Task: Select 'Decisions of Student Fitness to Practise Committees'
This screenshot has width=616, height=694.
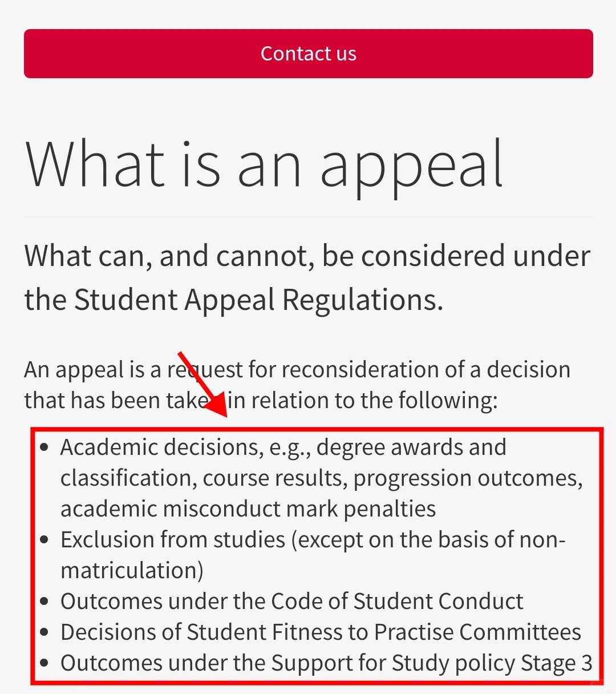Action: (321, 632)
